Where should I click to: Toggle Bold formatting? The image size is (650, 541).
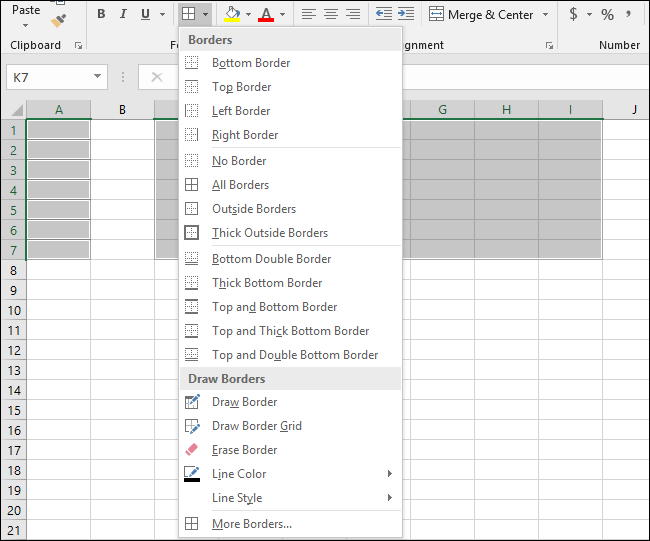(x=101, y=14)
